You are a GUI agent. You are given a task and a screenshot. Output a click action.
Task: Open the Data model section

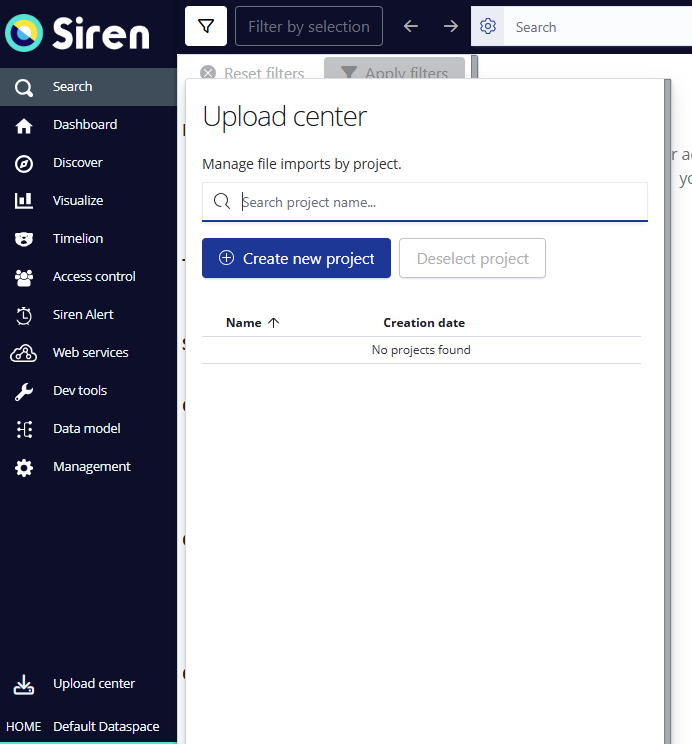pyautogui.click(x=86, y=429)
